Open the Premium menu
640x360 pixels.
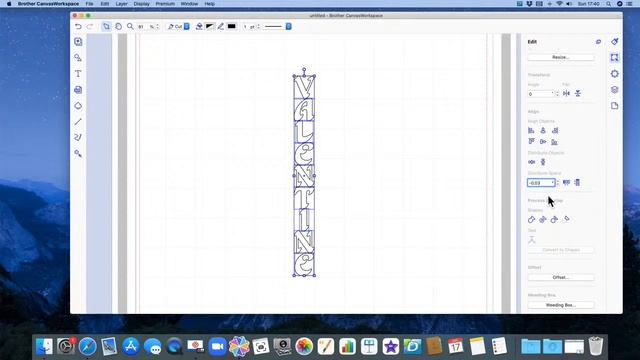click(x=165, y=4)
